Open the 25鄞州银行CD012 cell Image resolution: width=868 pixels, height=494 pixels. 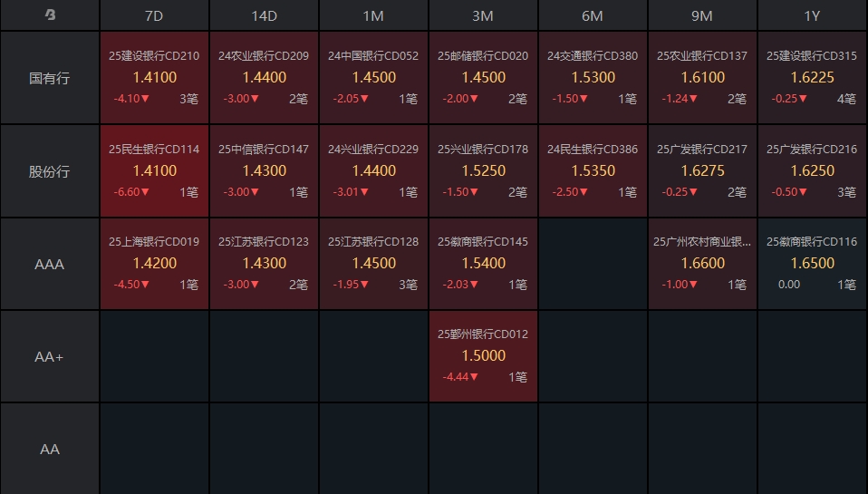point(483,356)
